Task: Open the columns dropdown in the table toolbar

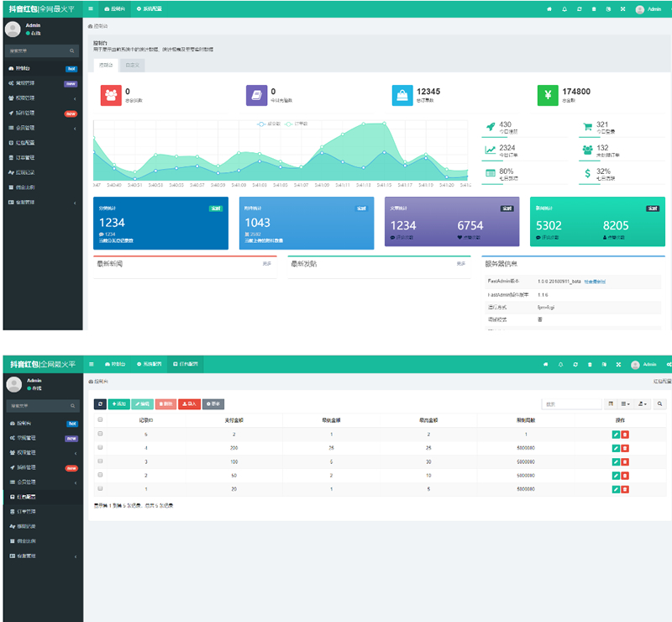Action: tap(624, 404)
